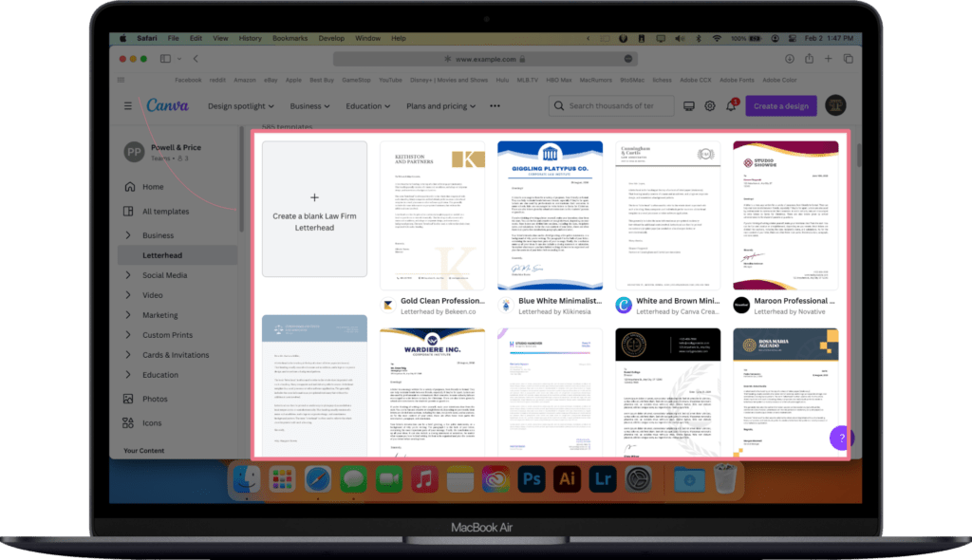Expand the Business dropdown in header
Viewport: 972px width, 560px height.
309,106
